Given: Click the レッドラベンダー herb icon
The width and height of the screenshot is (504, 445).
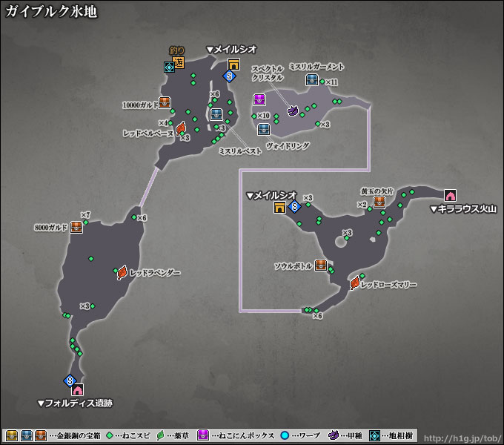Looking at the screenshot, I should point(122,272).
